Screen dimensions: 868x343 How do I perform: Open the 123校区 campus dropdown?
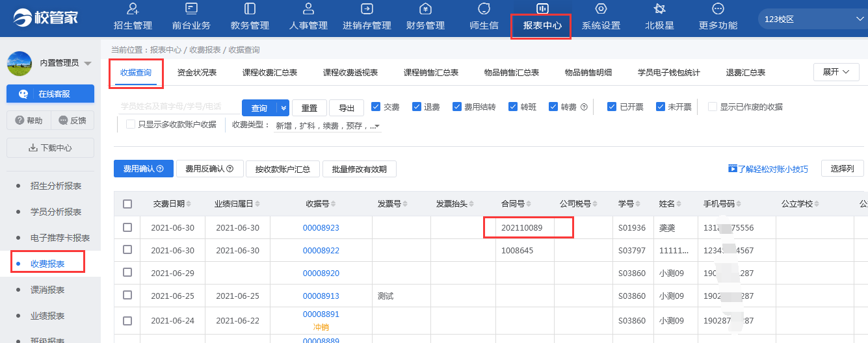click(x=813, y=19)
